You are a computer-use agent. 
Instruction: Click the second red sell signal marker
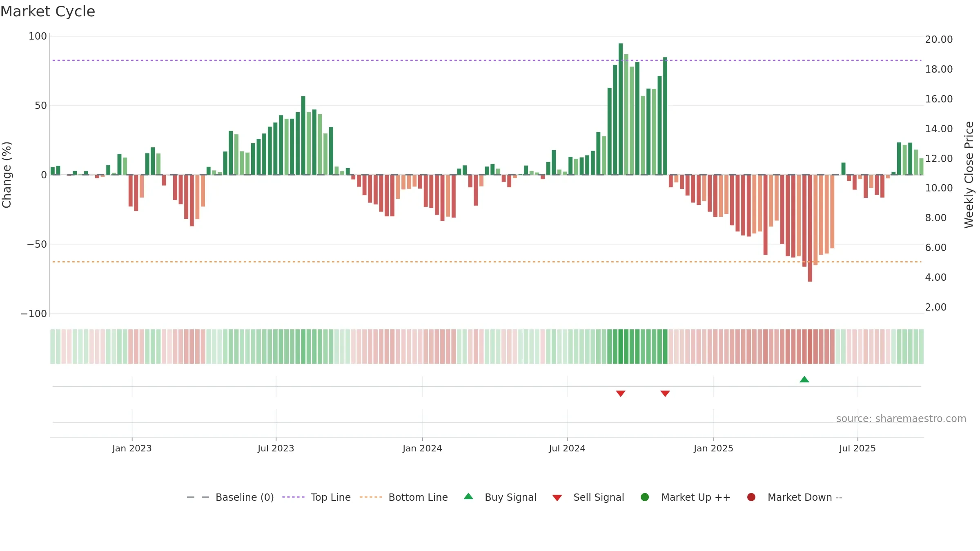click(x=665, y=393)
